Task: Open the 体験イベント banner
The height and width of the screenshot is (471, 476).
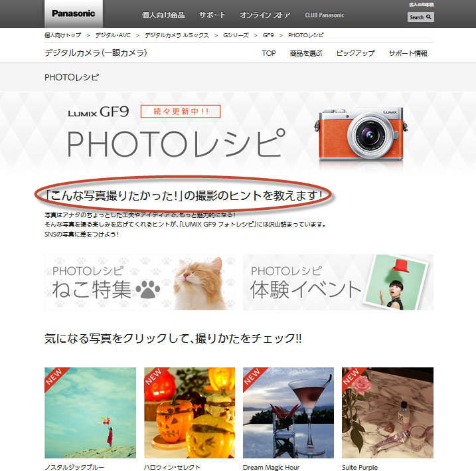Action: (x=338, y=282)
